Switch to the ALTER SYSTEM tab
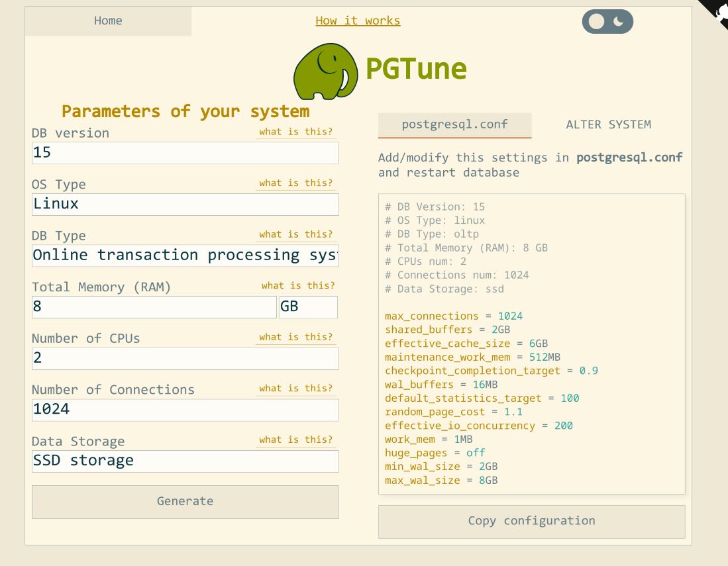Image resolution: width=728 pixels, height=566 pixels. coord(608,125)
